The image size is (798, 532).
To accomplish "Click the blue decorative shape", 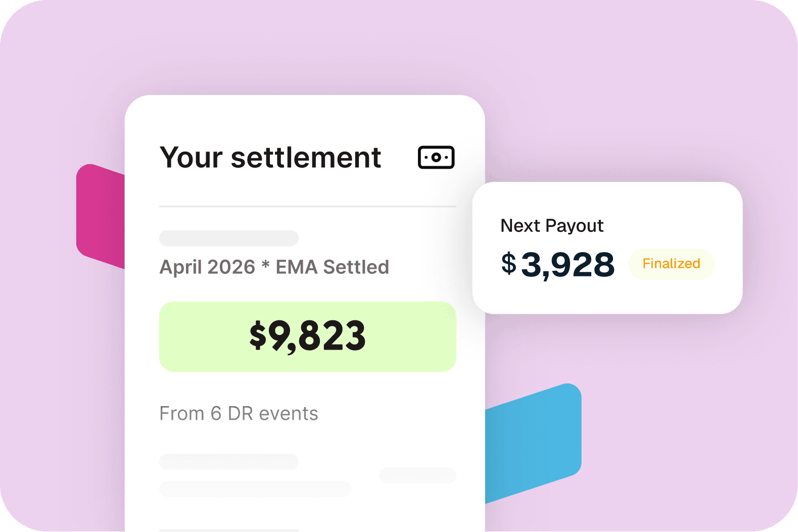I will (x=533, y=443).
